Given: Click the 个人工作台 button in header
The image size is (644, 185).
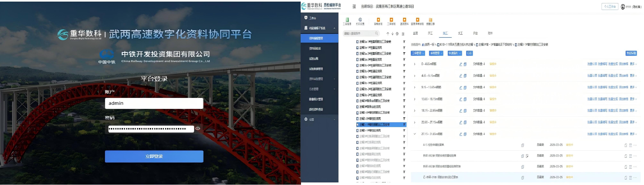Looking at the screenshot, I should [x=610, y=7].
